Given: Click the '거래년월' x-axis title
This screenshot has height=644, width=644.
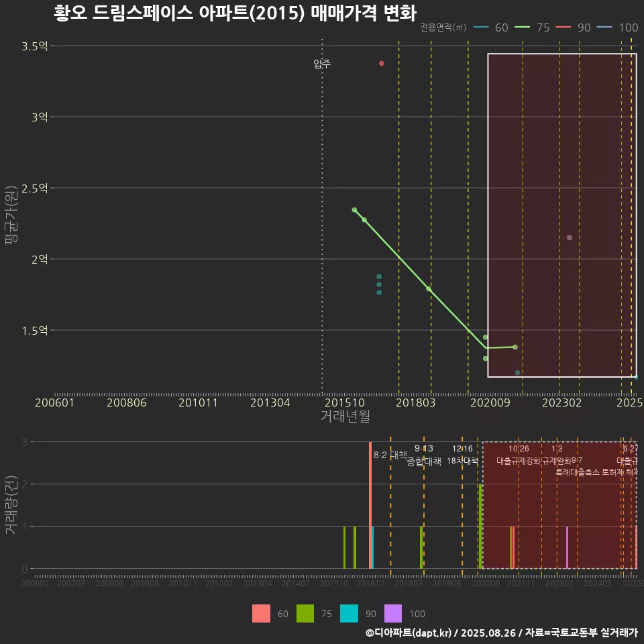Looking at the screenshot, I should (345, 416).
